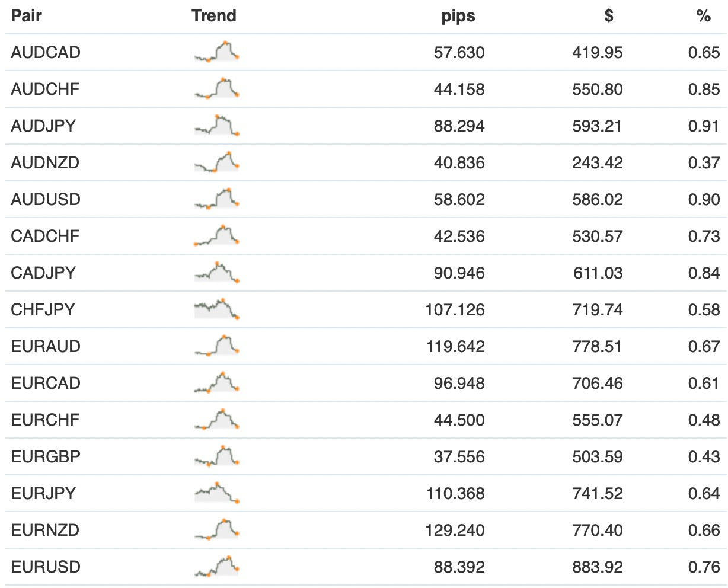Sort table by Pair column header

tap(27, 16)
